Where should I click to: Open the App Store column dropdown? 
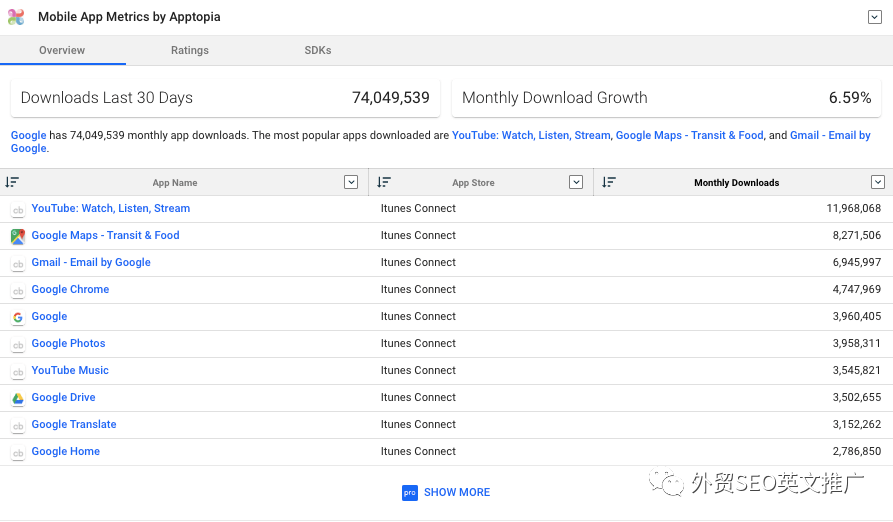(576, 182)
